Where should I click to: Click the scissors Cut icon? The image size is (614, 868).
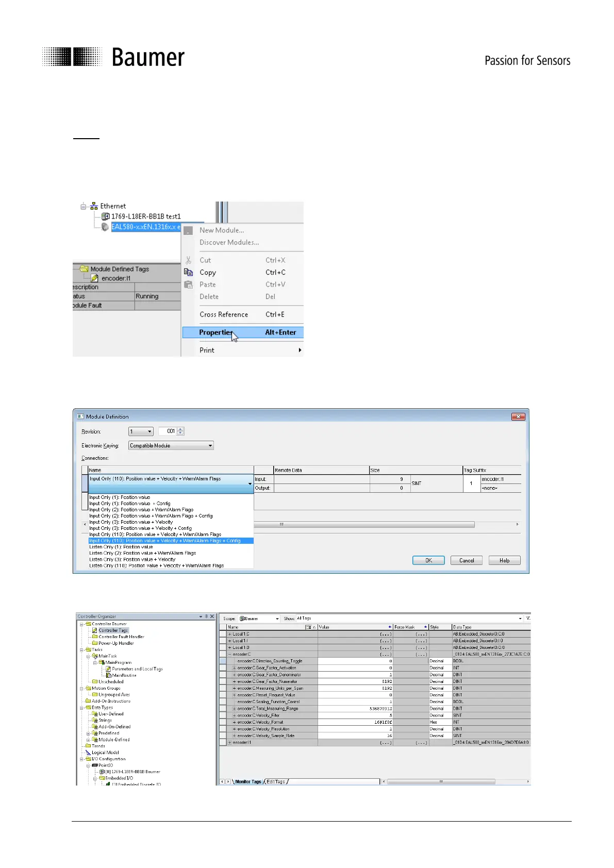[189, 260]
